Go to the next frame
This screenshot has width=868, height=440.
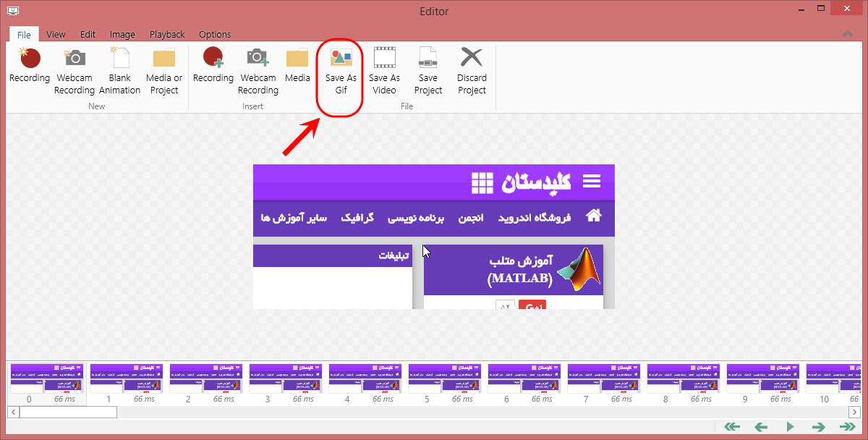click(x=819, y=427)
